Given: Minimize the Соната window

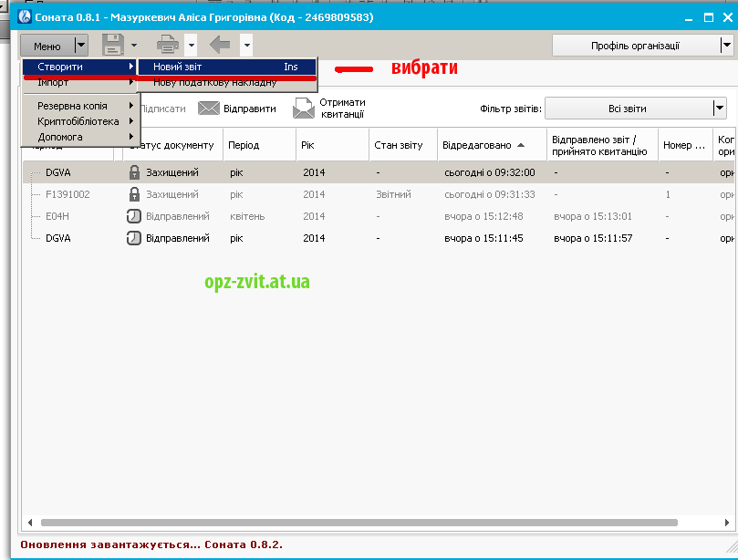Looking at the screenshot, I should tap(689, 18).
